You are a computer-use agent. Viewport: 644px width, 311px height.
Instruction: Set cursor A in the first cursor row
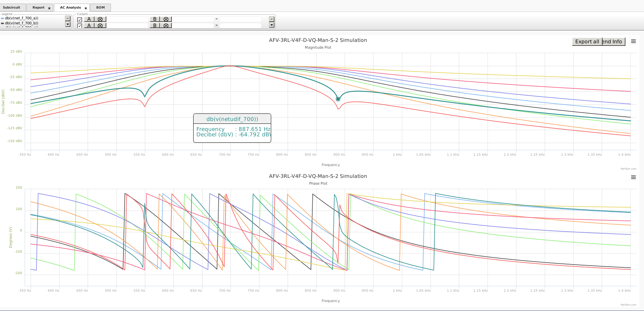[89, 19]
